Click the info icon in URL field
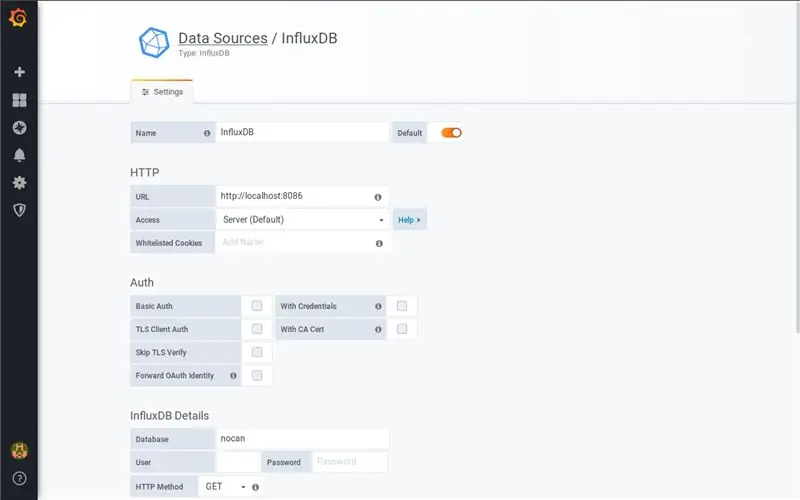 [378, 197]
